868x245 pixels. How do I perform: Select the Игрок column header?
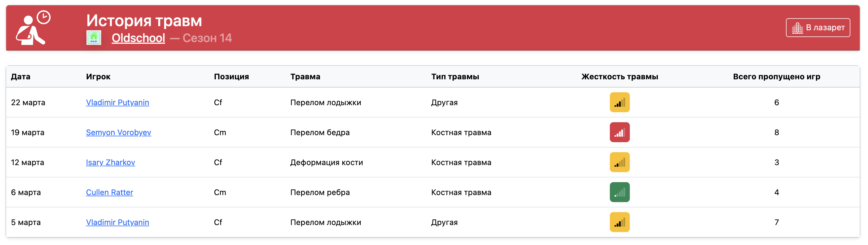99,76
